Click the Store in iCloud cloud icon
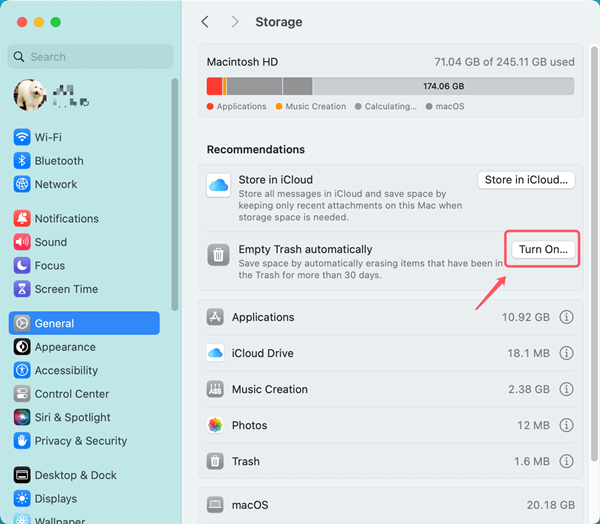This screenshot has height=524, width=600. pyautogui.click(x=218, y=185)
